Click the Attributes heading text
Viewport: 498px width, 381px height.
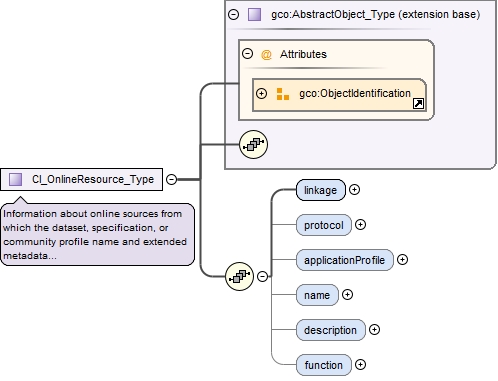[303, 54]
